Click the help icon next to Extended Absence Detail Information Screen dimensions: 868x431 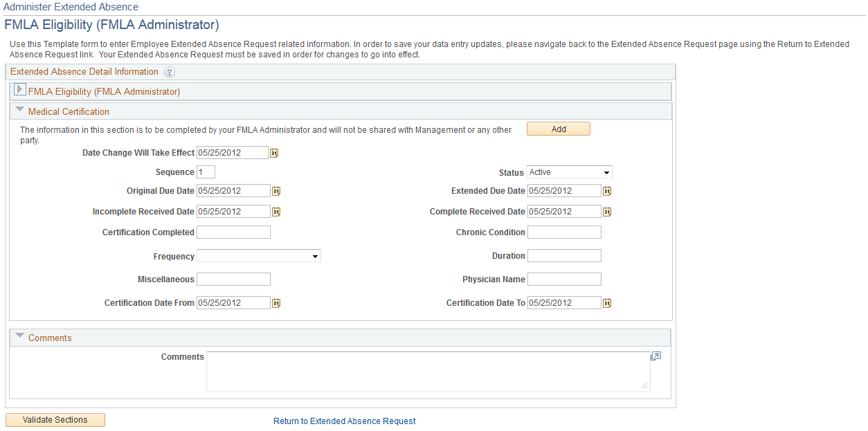(x=170, y=71)
